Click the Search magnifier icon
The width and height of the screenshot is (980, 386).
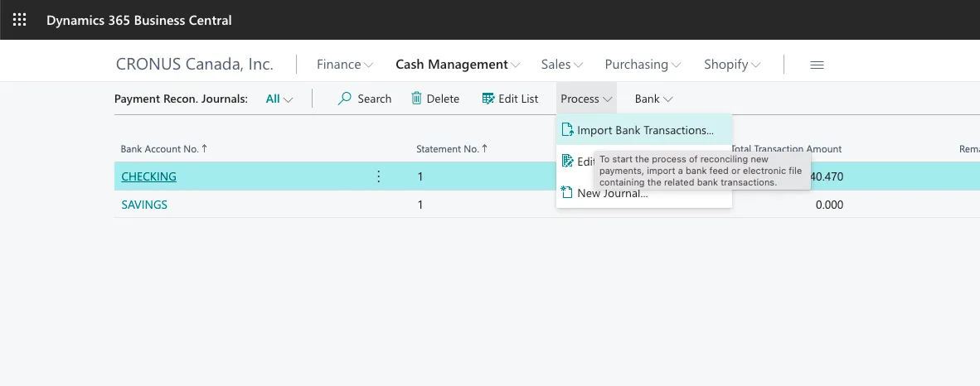(344, 99)
